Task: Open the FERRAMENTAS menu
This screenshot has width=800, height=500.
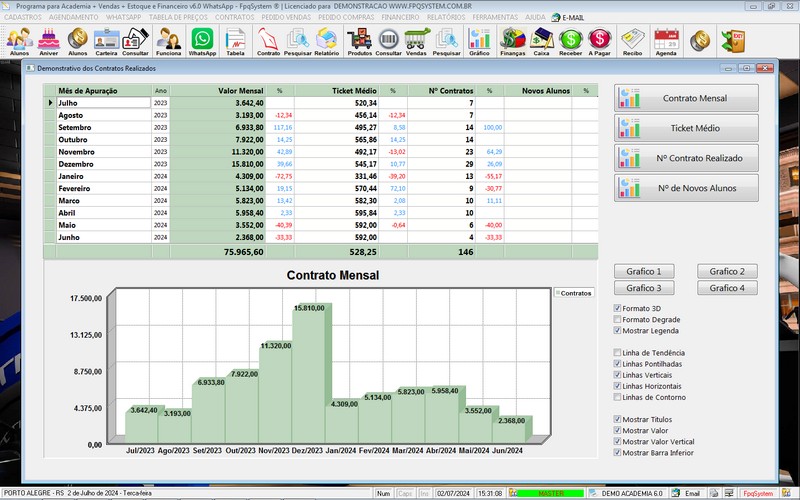Action: tap(495, 17)
